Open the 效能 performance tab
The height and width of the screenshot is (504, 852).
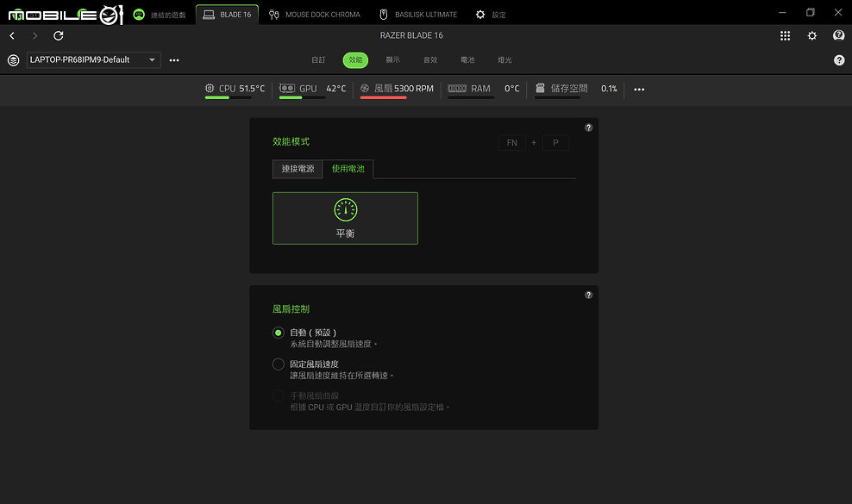[355, 59]
